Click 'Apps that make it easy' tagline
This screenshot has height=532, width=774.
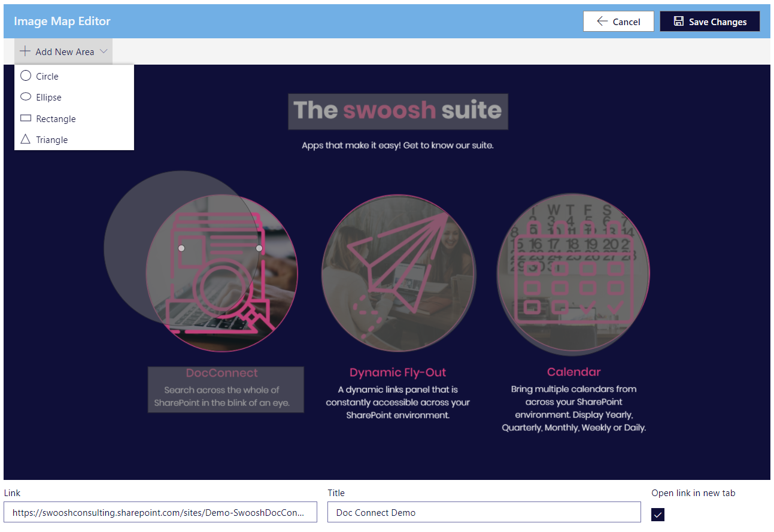pos(397,145)
